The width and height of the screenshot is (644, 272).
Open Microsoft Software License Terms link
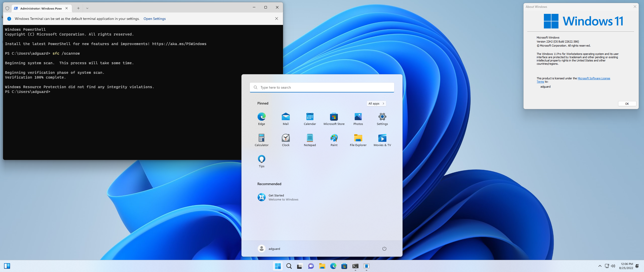tap(594, 78)
